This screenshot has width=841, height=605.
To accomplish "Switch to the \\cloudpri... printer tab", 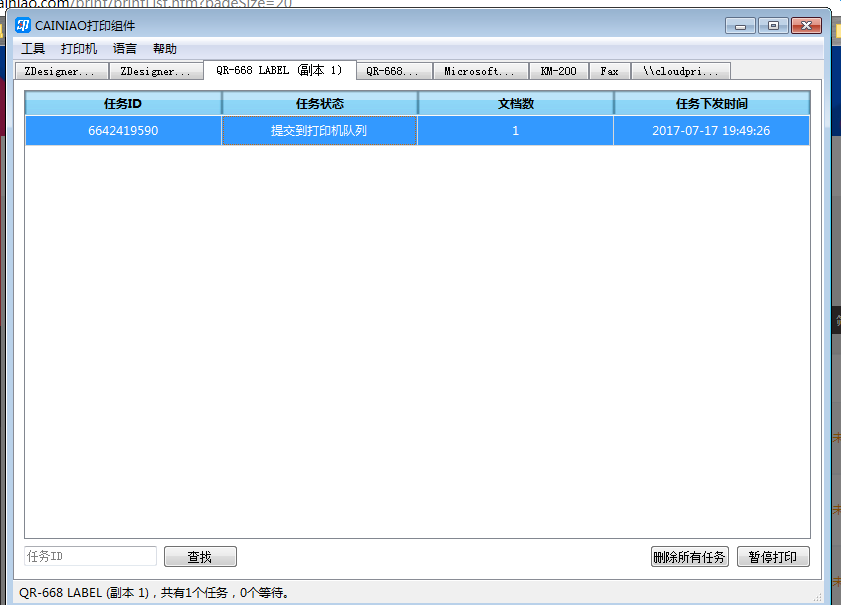I will pyautogui.click(x=681, y=71).
